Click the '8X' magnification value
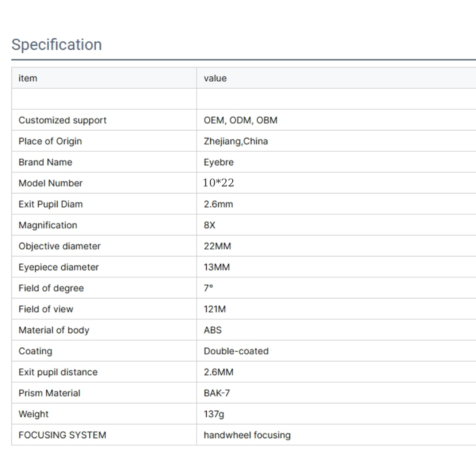This screenshot has height=476, width=476. point(210,225)
